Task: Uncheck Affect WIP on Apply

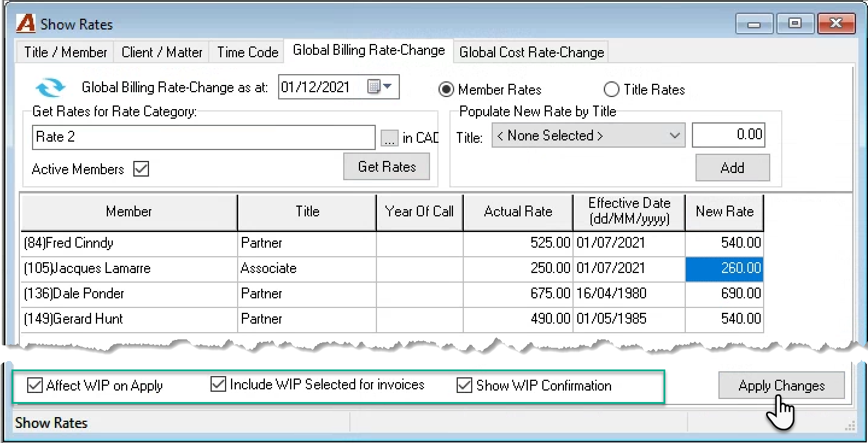Action: click(x=35, y=385)
